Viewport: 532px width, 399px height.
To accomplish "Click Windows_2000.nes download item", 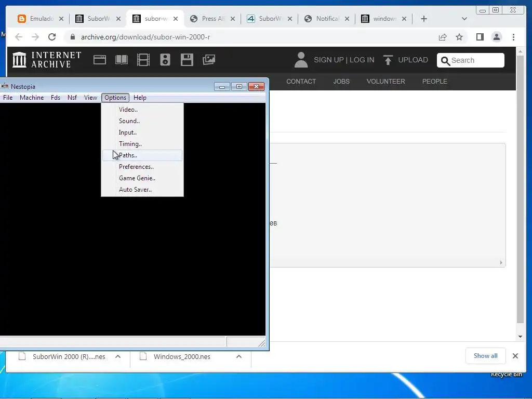I will [182, 356].
